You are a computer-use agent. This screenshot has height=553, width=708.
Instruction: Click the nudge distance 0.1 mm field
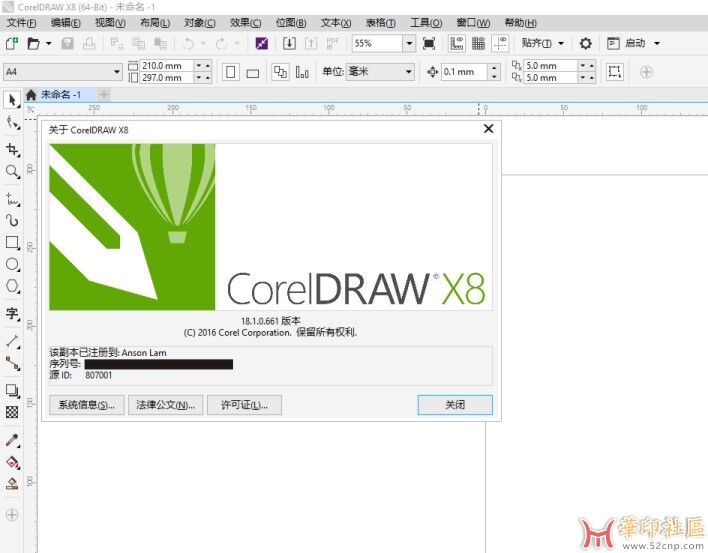465,72
